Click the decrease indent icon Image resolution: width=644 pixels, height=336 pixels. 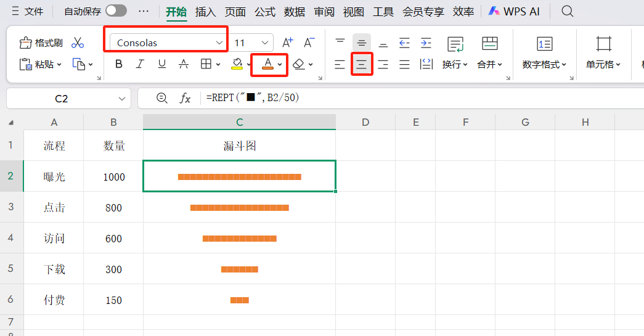(404, 43)
